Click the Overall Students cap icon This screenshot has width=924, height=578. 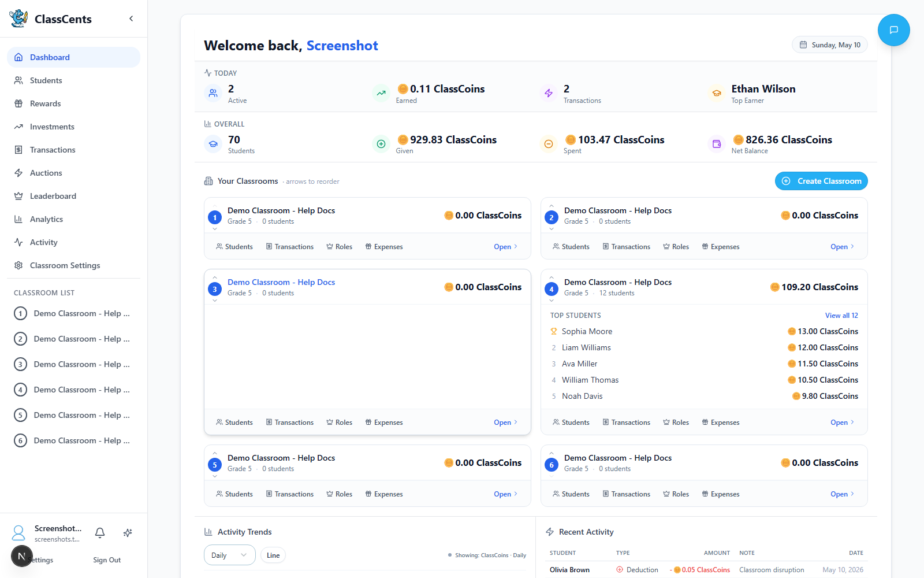[213, 144]
